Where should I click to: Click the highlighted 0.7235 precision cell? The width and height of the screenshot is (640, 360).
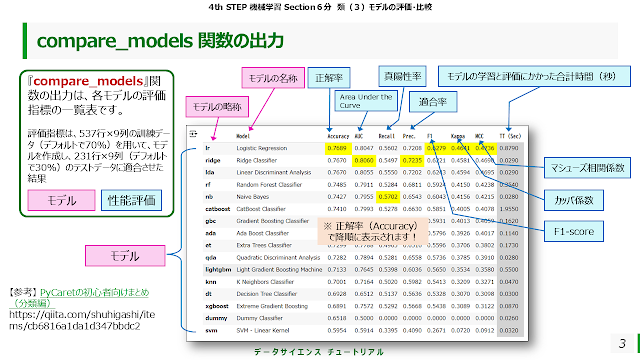click(x=412, y=160)
